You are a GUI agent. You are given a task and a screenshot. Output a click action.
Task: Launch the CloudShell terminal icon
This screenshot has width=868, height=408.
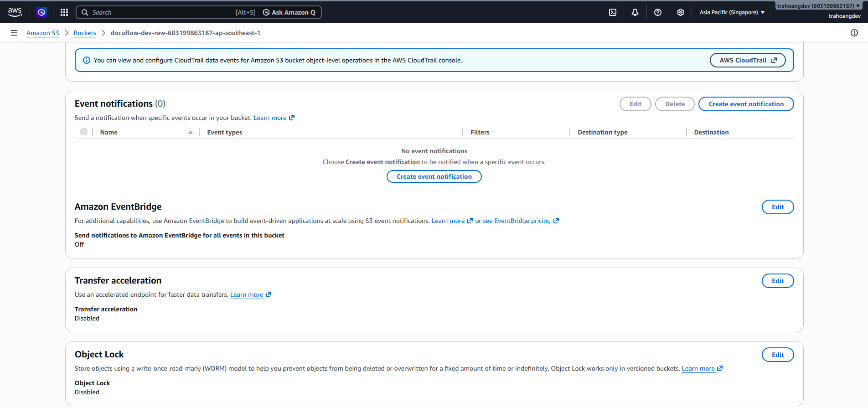click(613, 12)
